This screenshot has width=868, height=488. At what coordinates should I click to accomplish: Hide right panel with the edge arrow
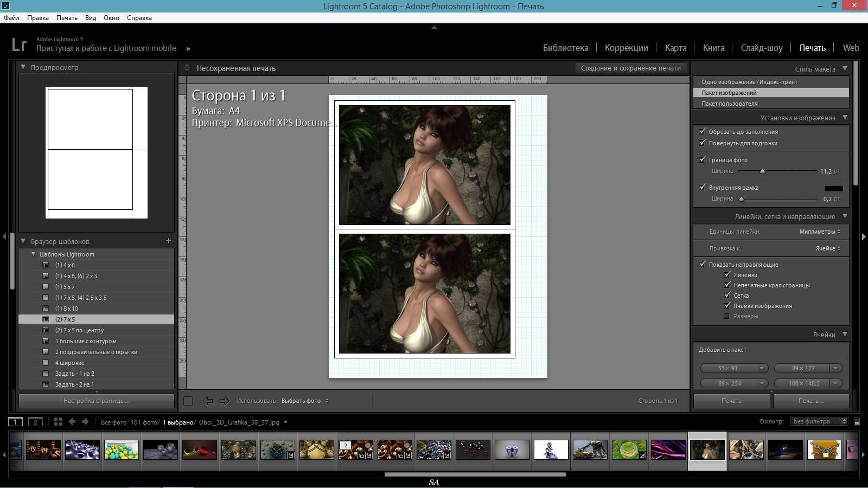tap(864, 236)
